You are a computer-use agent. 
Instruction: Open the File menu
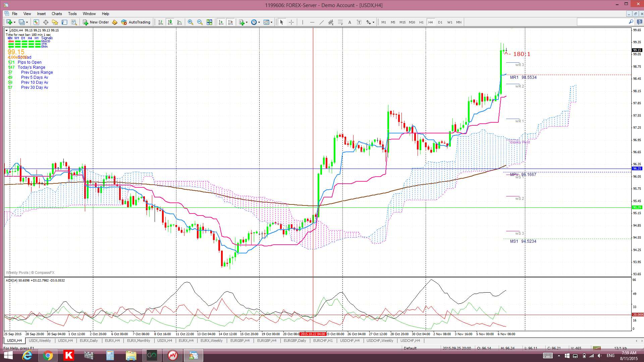[14, 14]
